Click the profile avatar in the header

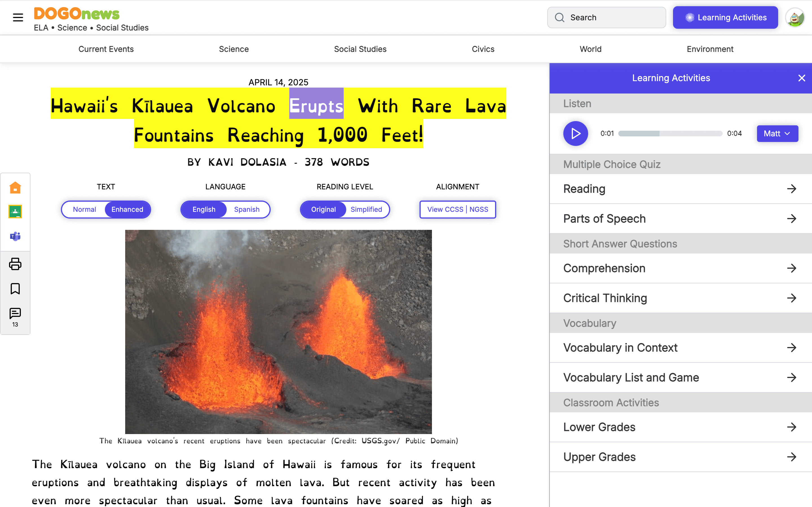point(796,17)
